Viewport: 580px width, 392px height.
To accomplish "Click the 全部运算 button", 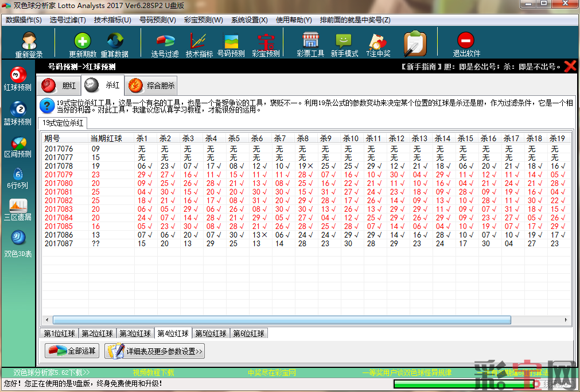I will (x=72, y=351).
